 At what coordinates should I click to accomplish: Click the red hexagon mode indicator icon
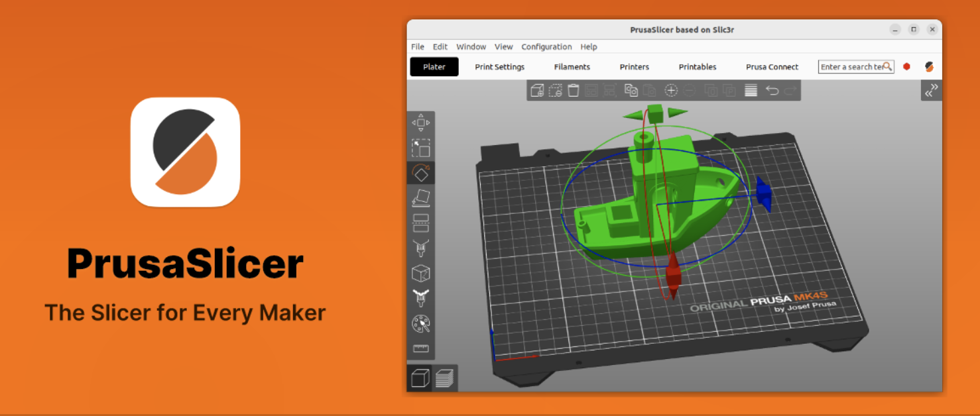(x=906, y=66)
